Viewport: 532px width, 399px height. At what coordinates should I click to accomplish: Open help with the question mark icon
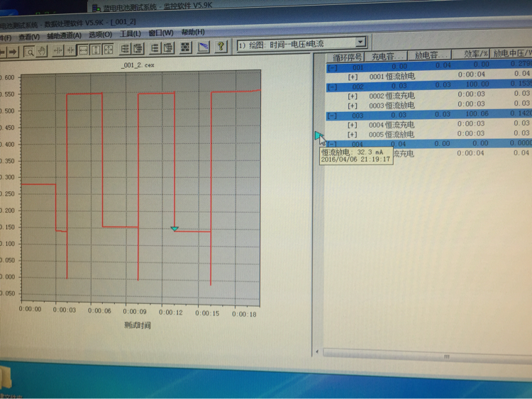pos(221,46)
